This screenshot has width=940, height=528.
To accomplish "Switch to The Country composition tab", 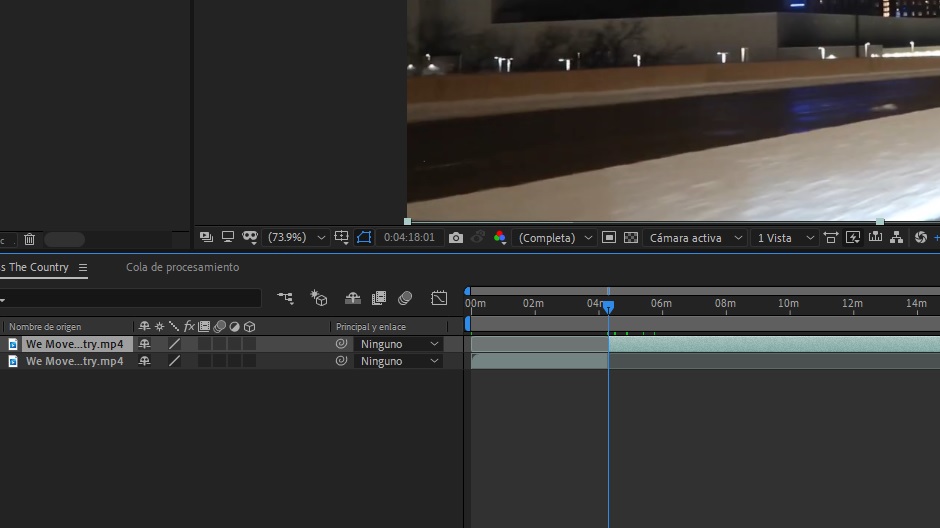I will 35,267.
